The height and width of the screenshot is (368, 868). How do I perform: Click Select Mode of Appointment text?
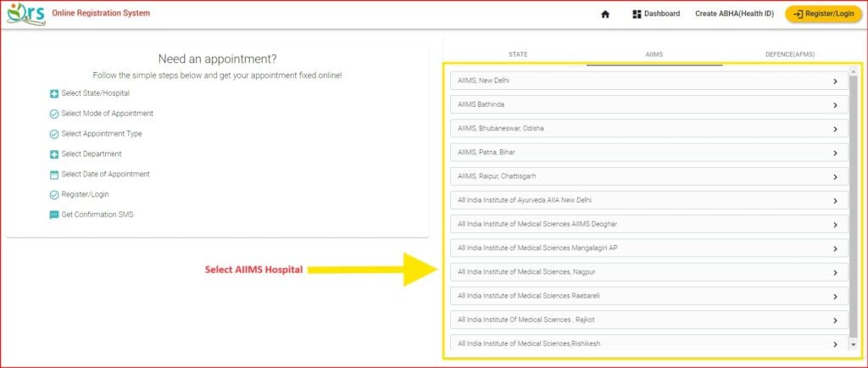tap(108, 114)
